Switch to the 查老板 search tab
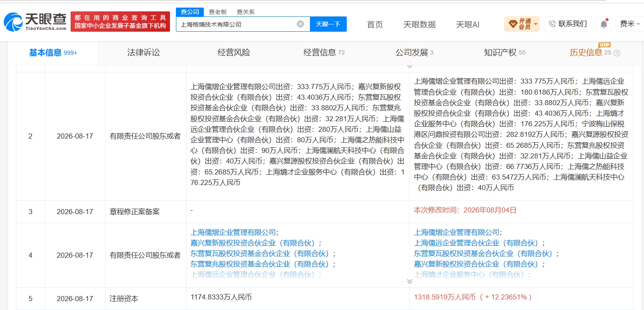Image resolution: width=644 pixels, height=310 pixels. pos(218,12)
